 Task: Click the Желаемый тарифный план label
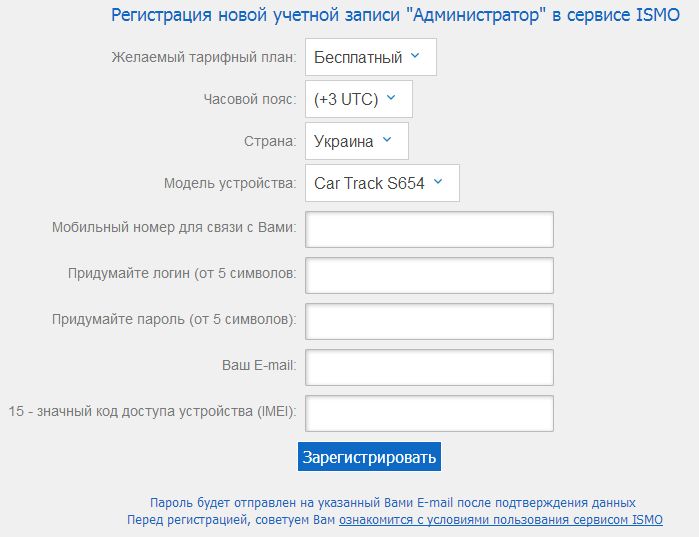pos(203,57)
